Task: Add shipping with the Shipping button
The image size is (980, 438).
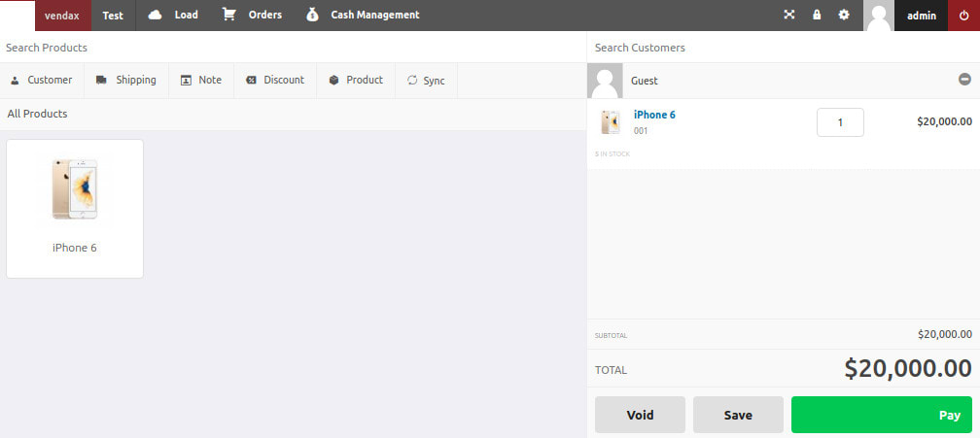Action: coord(126,81)
